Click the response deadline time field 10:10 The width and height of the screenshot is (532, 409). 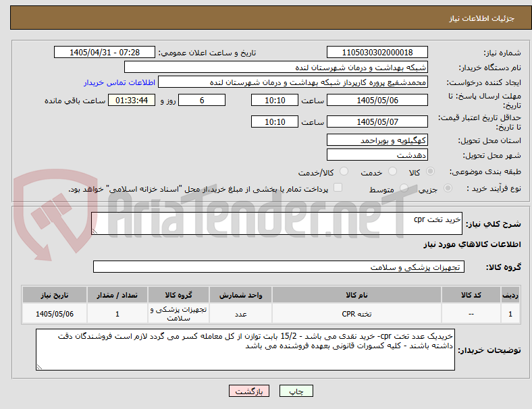275,100
